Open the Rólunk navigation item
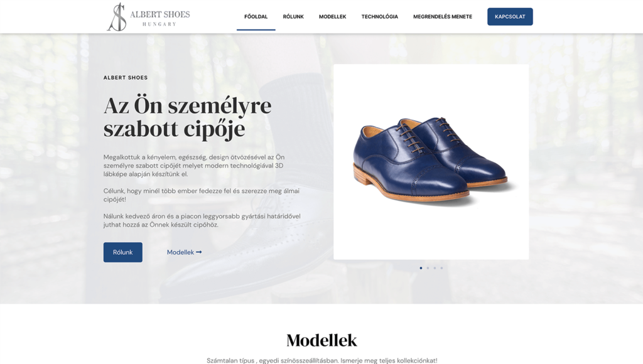643x364 pixels. [x=293, y=17]
